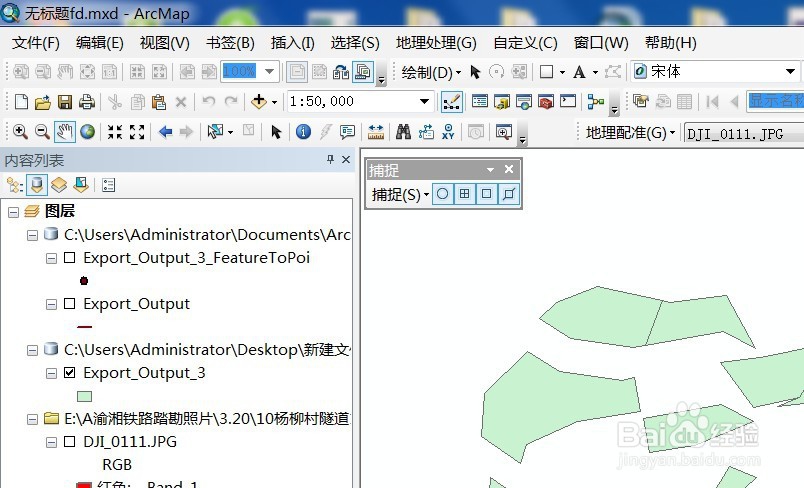Screen dimensions: 804x488
Task: Open ModelBuilder window
Action: pos(595,101)
